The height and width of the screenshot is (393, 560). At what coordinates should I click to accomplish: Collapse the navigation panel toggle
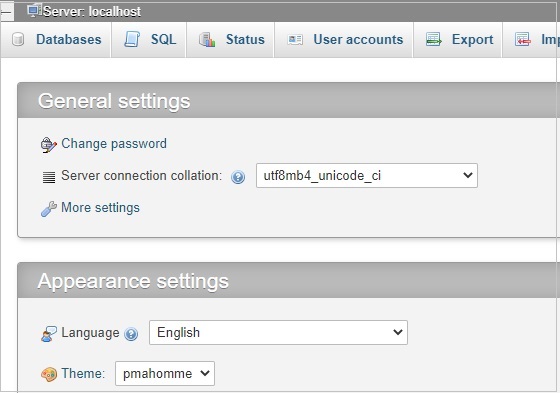tap(7, 11)
